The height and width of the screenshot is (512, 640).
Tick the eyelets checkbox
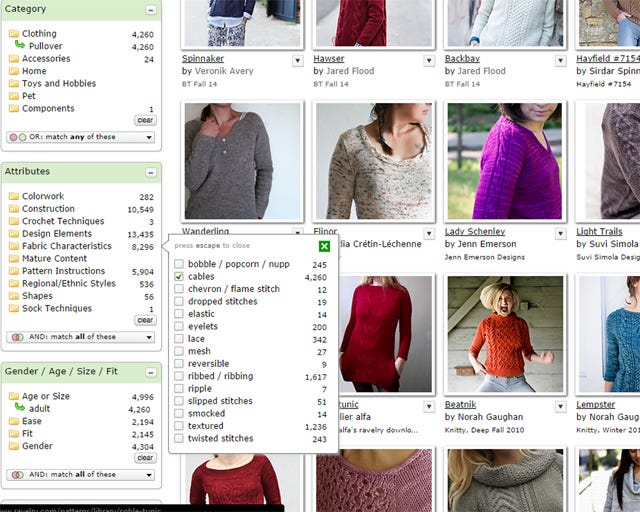click(179, 326)
